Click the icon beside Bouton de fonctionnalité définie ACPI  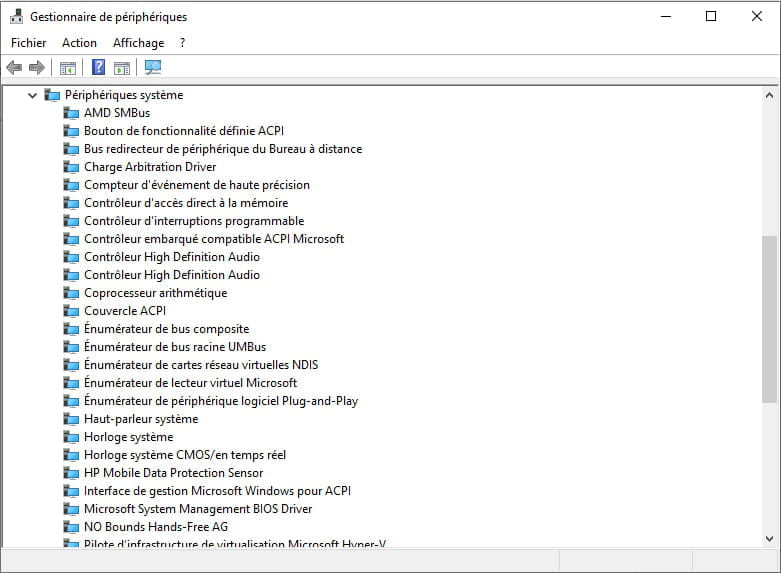tap(71, 131)
